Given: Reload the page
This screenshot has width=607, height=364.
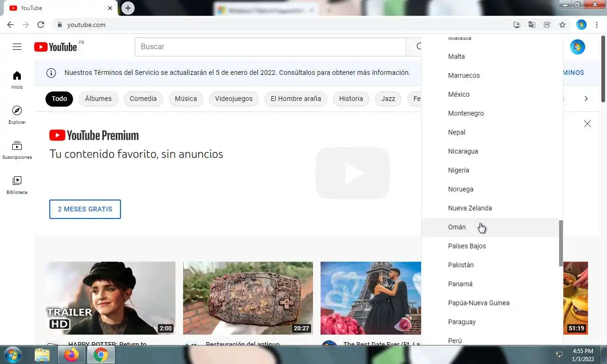Looking at the screenshot, I should pyautogui.click(x=41, y=25).
